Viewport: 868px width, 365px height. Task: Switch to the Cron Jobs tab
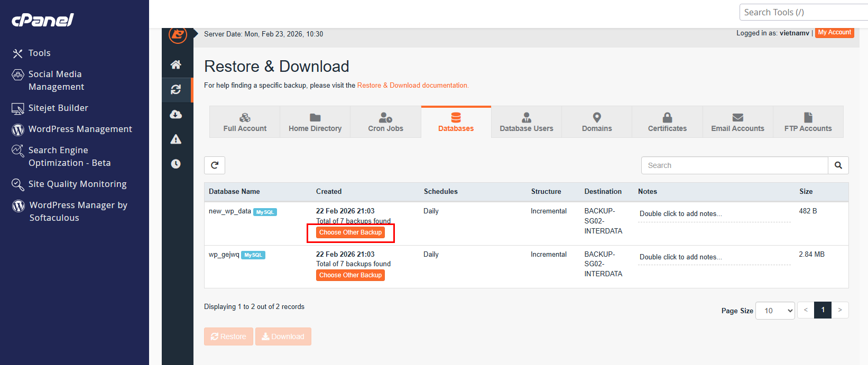(386, 122)
